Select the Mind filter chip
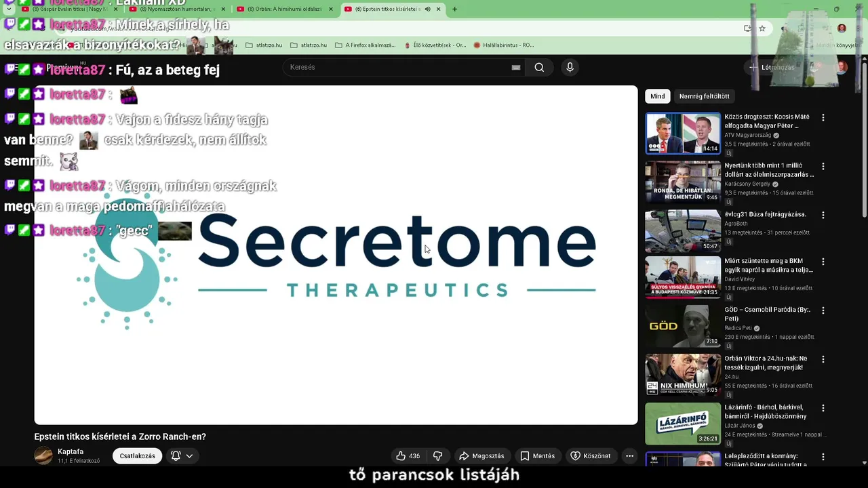Screen dimensions: 868x488 [x=658, y=96]
